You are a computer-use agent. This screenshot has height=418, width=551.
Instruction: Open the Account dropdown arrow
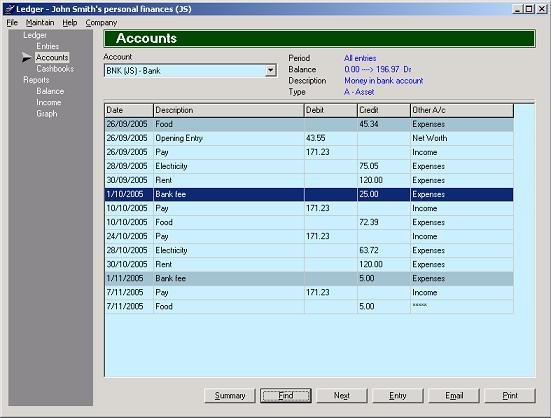coord(270,71)
